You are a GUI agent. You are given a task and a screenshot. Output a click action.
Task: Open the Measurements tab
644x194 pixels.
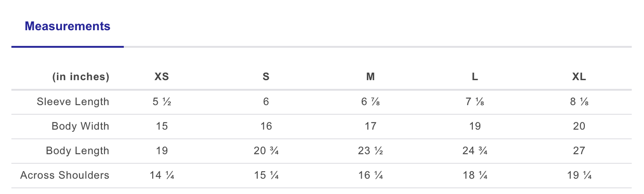(x=67, y=26)
